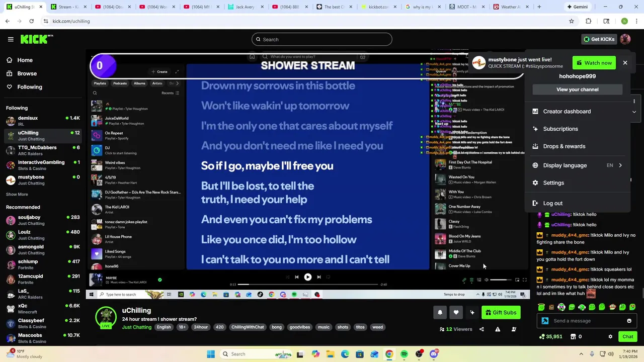The width and height of the screenshot is (644, 362).
Task: Click the Gemini button in Chrome
Action: click(x=577, y=7)
